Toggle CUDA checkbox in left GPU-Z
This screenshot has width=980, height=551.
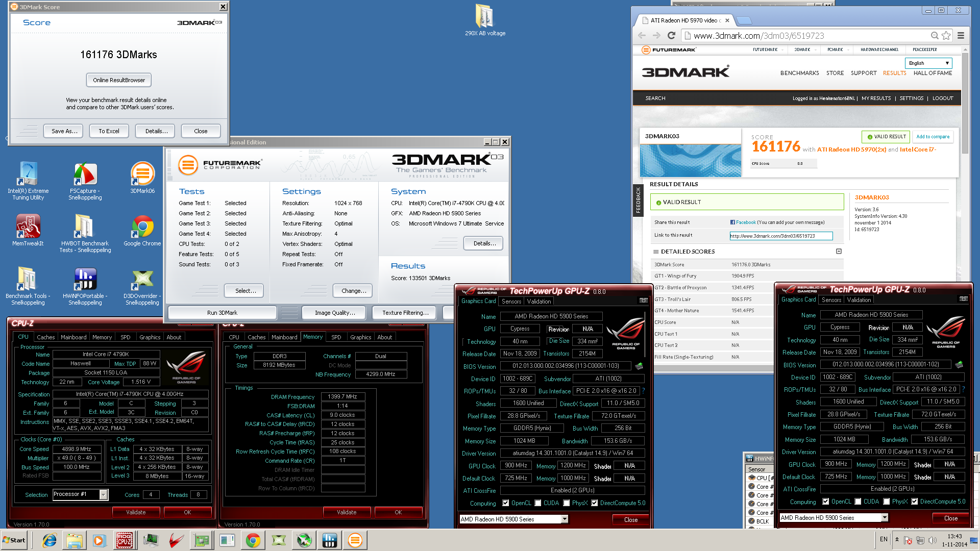[538, 503]
